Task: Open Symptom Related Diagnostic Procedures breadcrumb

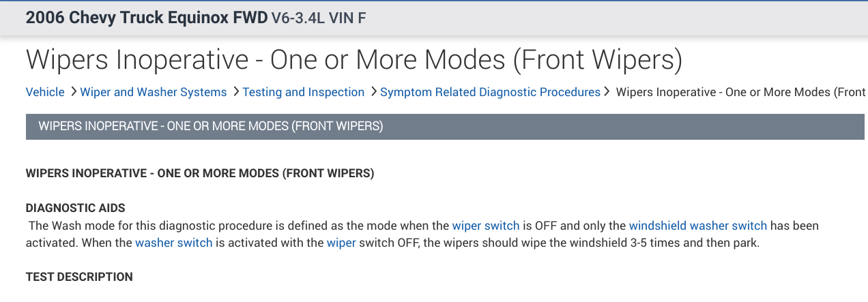Action: tap(490, 92)
